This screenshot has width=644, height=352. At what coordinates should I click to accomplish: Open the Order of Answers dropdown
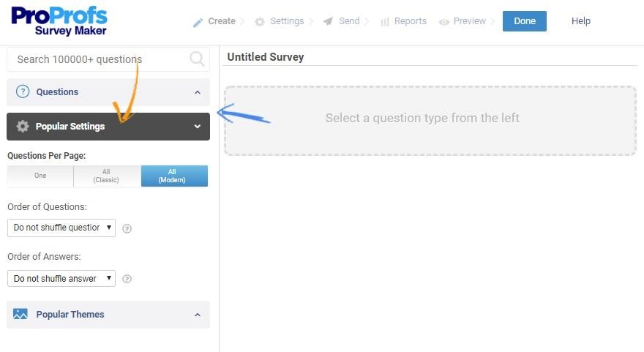click(61, 279)
